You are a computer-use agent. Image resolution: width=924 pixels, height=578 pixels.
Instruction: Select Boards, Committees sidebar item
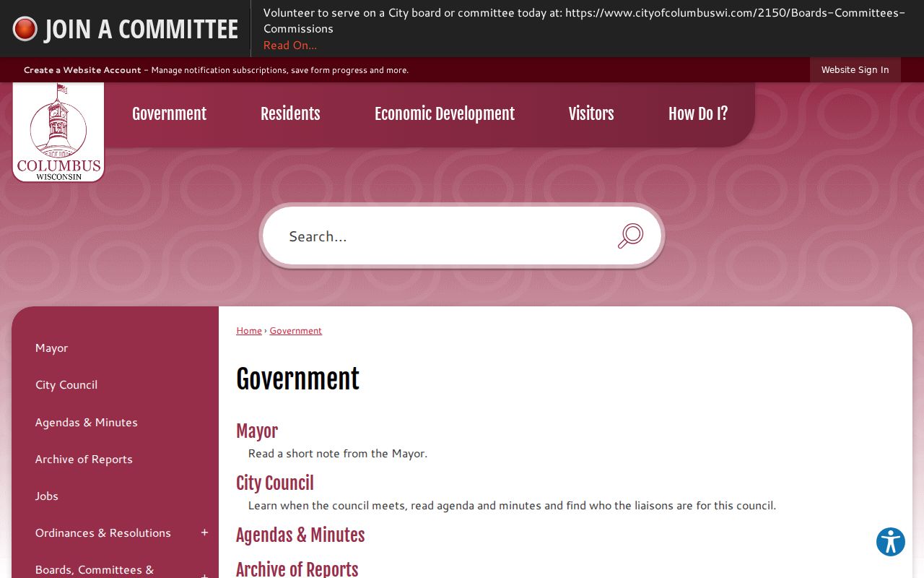(x=95, y=570)
